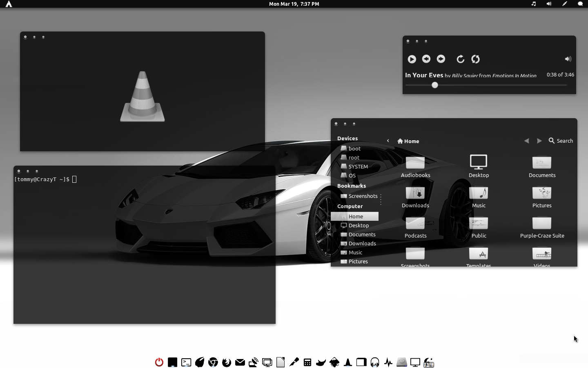588x368 pixels.
Task: Open the stacked monitors icon in dock
Action: (267, 362)
